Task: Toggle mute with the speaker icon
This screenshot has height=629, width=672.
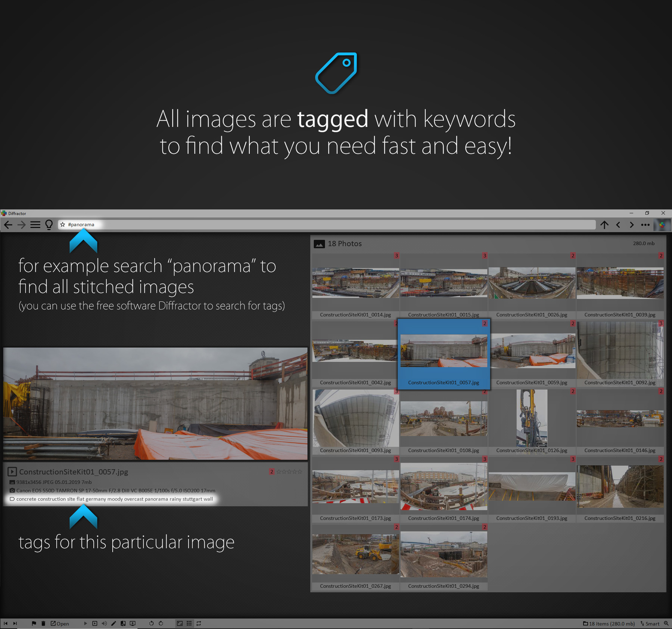Action: pos(105,623)
